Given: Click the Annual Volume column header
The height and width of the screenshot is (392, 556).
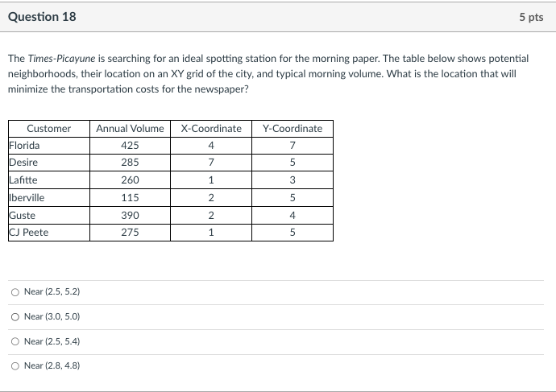Looking at the screenshot, I should click(x=130, y=129).
